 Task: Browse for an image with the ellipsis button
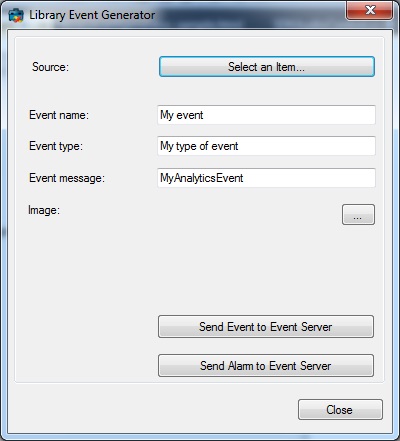pos(358,215)
